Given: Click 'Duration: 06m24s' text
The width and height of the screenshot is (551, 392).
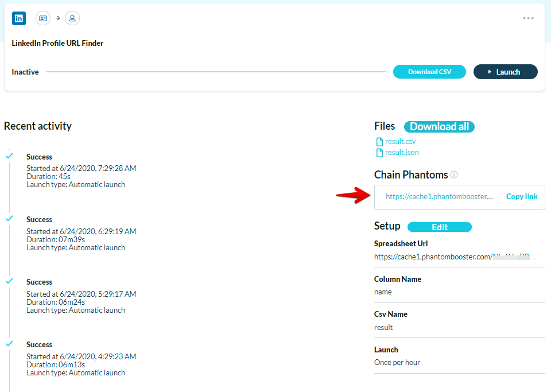Looking at the screenshot, I should click(56, 302).
